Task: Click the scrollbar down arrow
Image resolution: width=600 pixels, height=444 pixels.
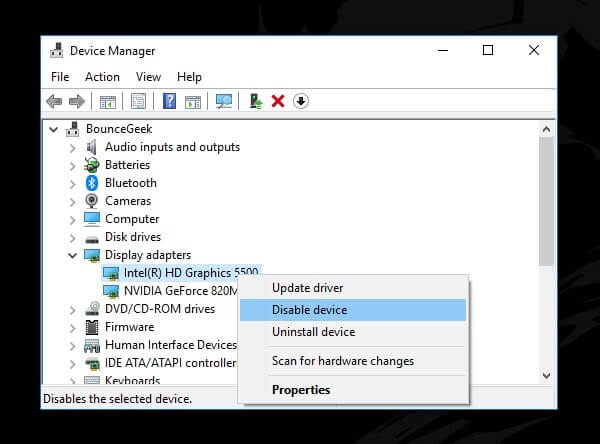Action: tap(546, 376)
